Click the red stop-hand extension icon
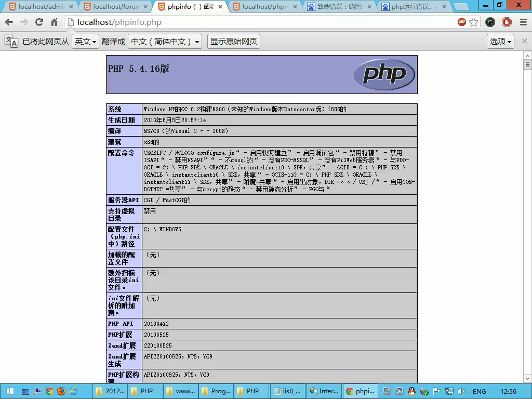532x399 pixels. (x=507, y=22)
